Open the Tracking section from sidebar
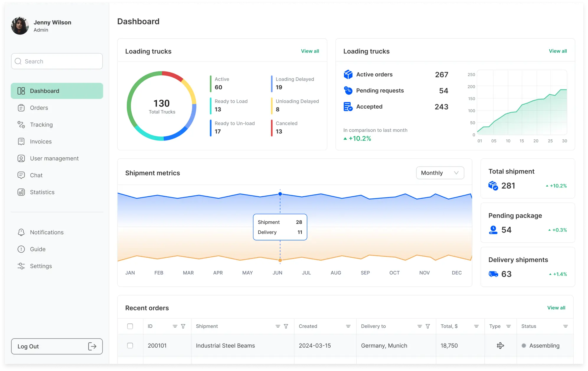This screenshot has width=588, height=371. 41,125
